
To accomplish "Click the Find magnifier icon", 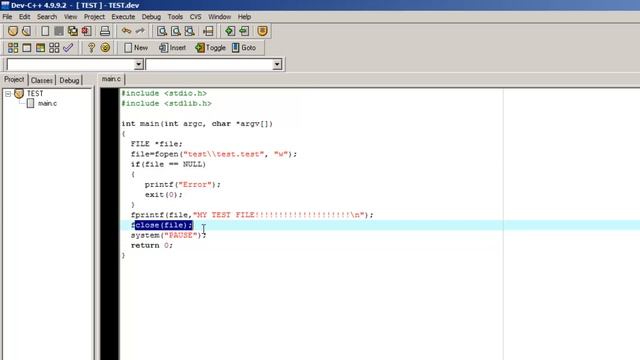I will (x=162, y=31).
